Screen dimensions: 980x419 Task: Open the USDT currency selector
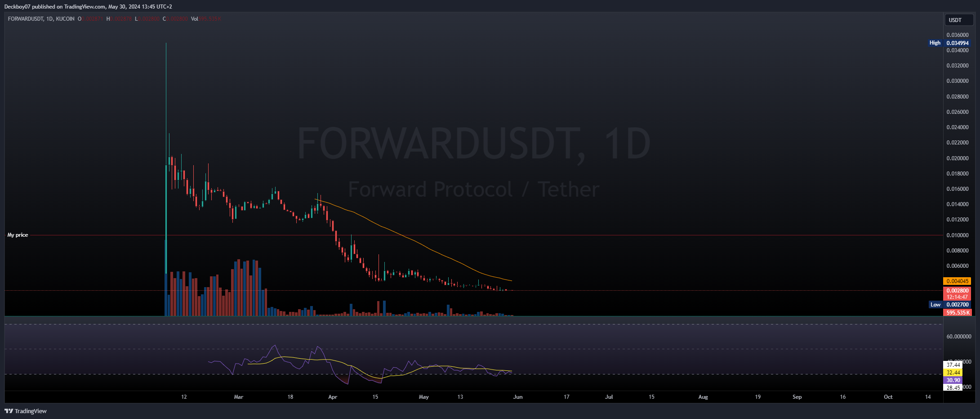(x=958, y=20)
